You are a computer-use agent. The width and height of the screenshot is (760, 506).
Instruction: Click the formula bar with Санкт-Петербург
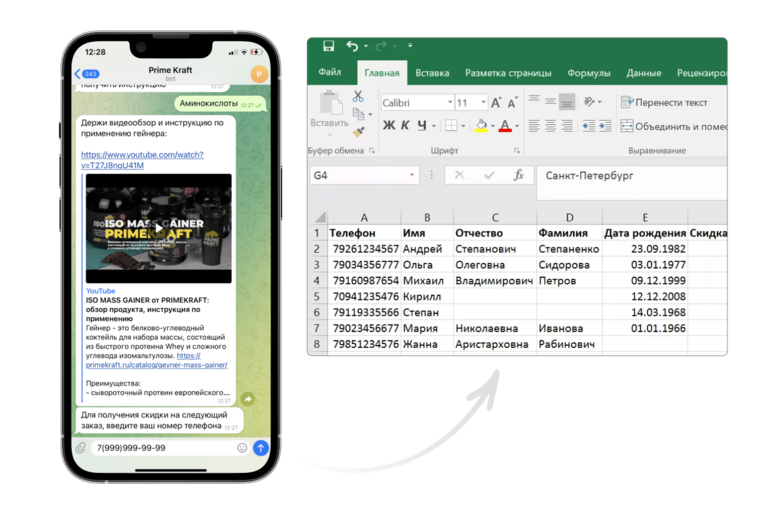(x=632, y=182)
